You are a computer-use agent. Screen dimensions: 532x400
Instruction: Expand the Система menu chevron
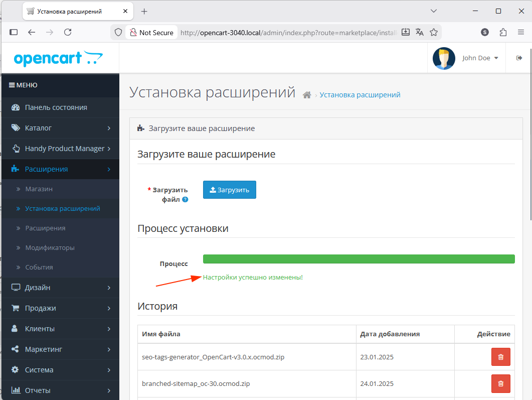[109, 370]
